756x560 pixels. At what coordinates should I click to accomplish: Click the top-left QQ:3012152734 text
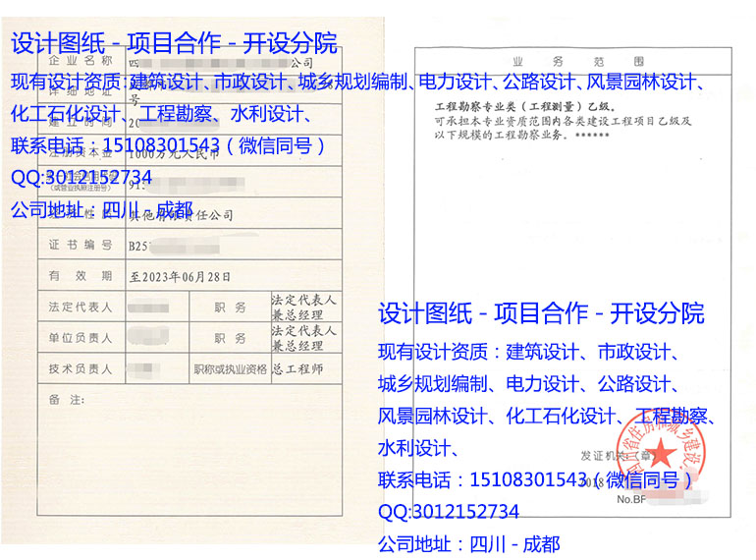[x=81, y=177]
